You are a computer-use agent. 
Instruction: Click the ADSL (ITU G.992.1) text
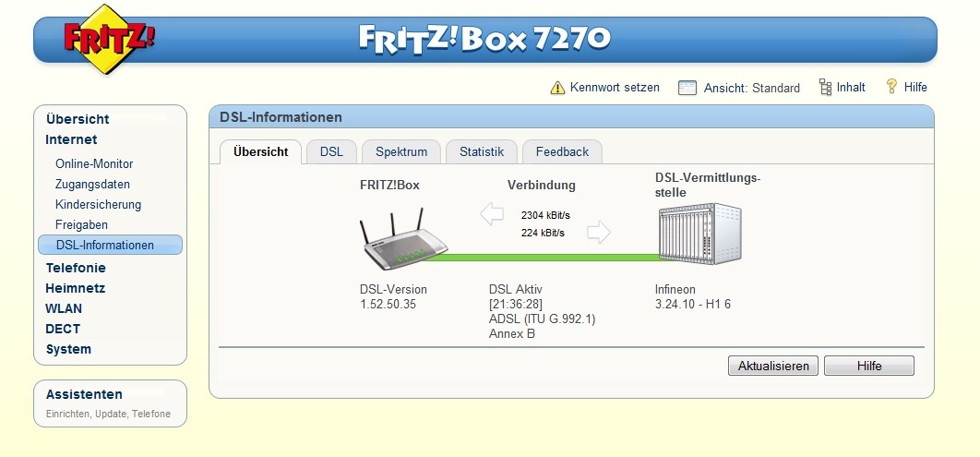point(542,319)
